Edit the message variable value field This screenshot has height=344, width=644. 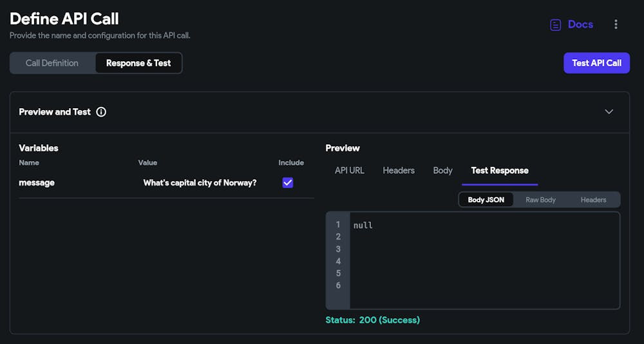[x=200, y=183]
